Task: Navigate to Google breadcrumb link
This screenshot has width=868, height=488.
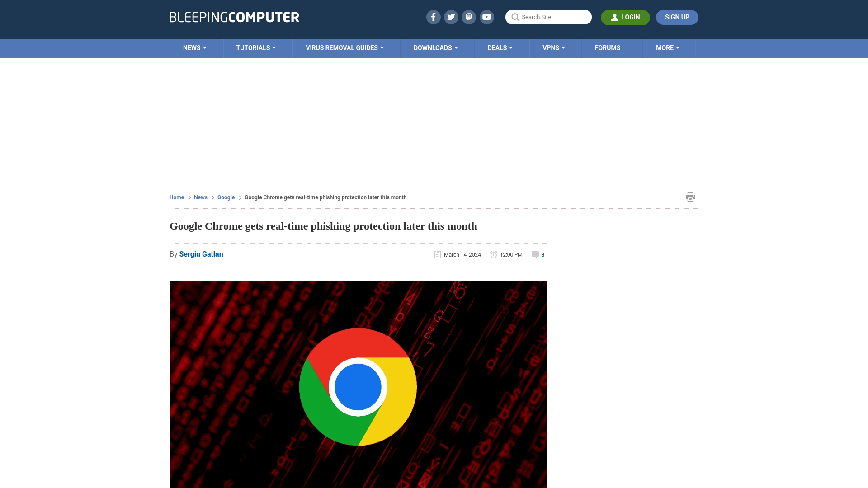Action: [x=226, y=197]
